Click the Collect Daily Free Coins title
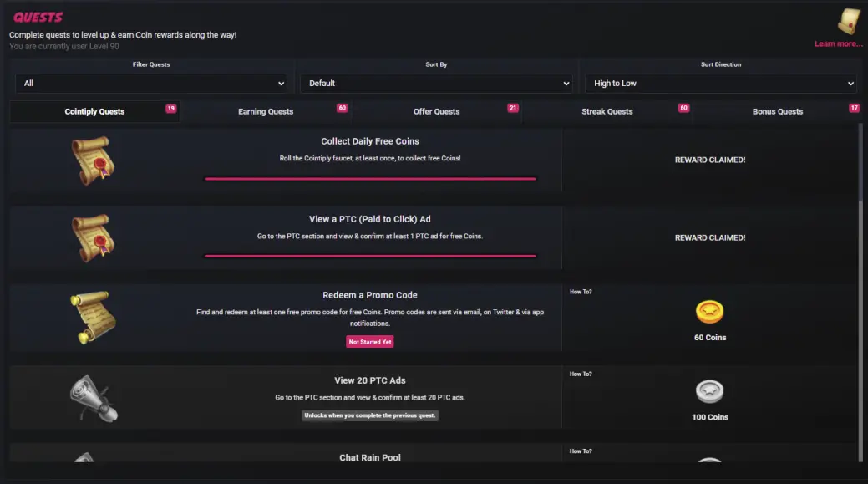This screenshot has width=868, height=484. click(370, 141)
